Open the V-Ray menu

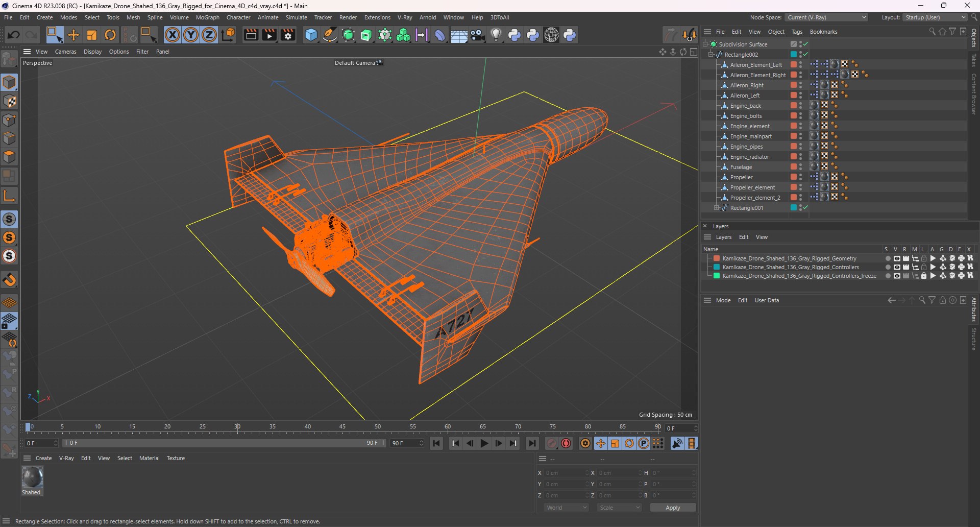(405, 17)
